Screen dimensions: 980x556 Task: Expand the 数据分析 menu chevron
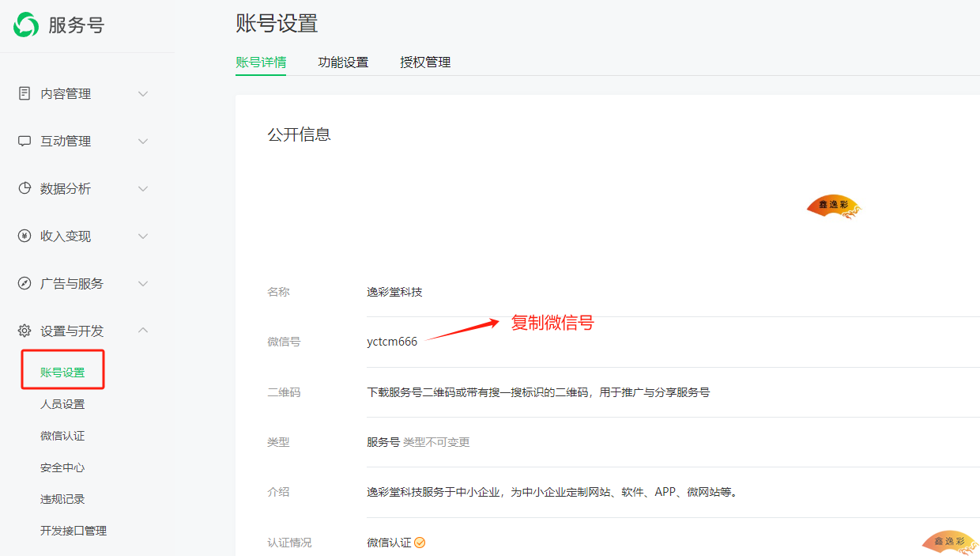tap(143, 188)
